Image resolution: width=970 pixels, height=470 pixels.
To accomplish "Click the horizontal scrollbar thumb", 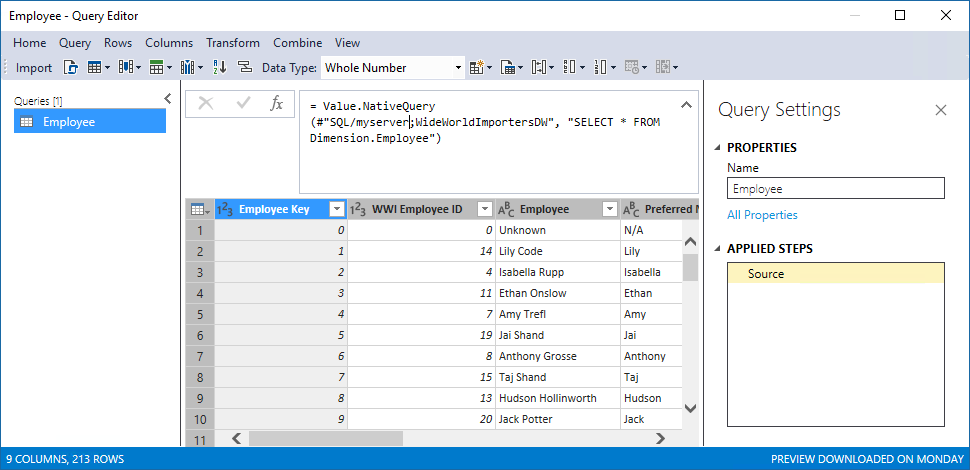I will [325, 438].
